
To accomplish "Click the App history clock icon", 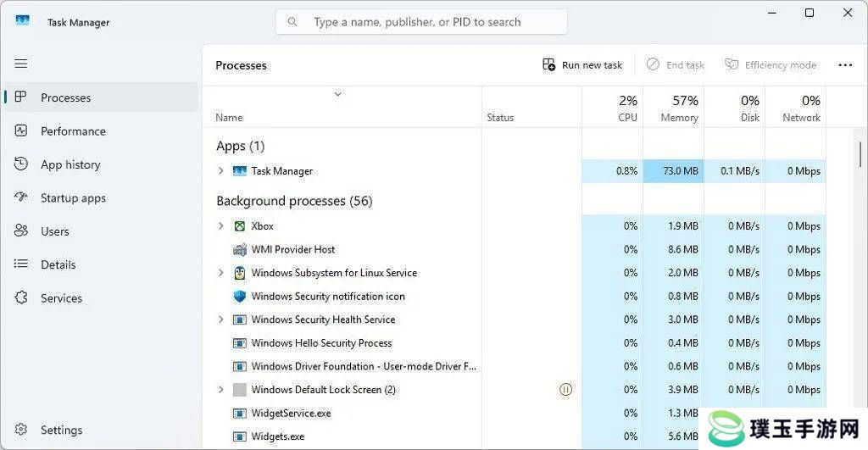I will (x=21, y=164).
